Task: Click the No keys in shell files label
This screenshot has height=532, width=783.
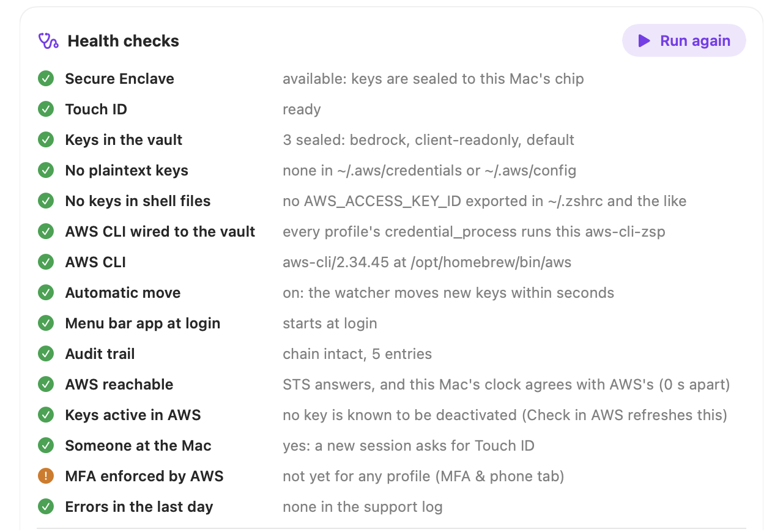Action: click(138, 201)
